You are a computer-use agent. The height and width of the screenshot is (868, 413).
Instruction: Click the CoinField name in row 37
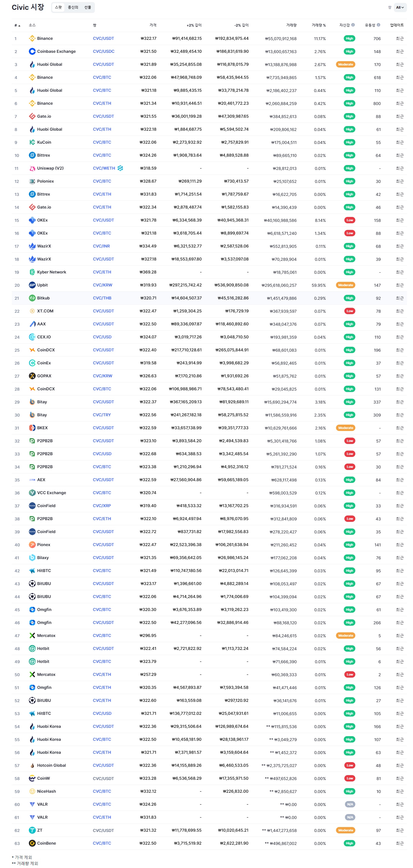click(x=46, y=505)
